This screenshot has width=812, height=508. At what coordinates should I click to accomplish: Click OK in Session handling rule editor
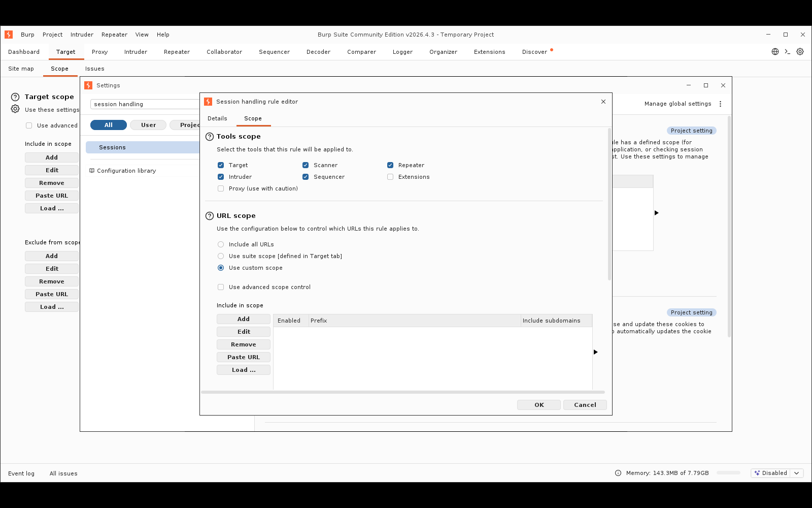tap(539, 405)
